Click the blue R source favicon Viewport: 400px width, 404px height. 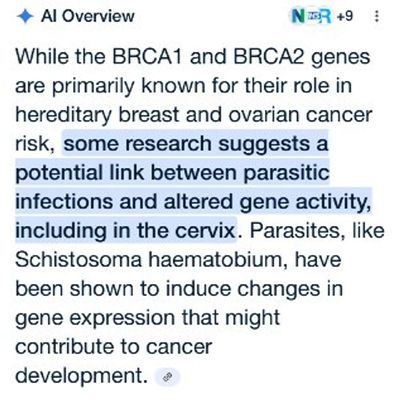325,16
